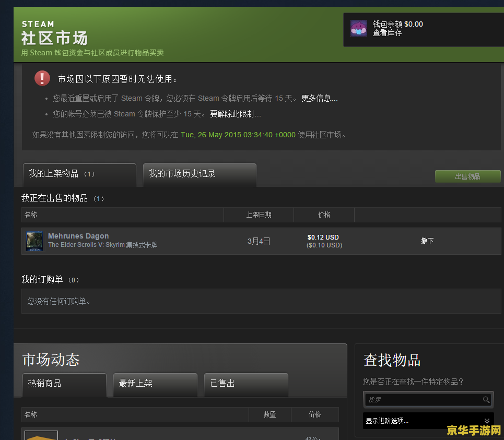Expand 显示进阶选项 advanced options
This screenshot has height=440, width=504.
pyautogui.click(x=428, y=421)
